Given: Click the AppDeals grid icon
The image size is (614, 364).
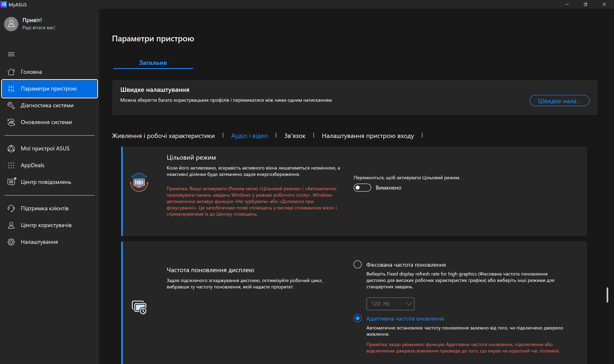Looking at the screenshot, I should coord(11,165).
